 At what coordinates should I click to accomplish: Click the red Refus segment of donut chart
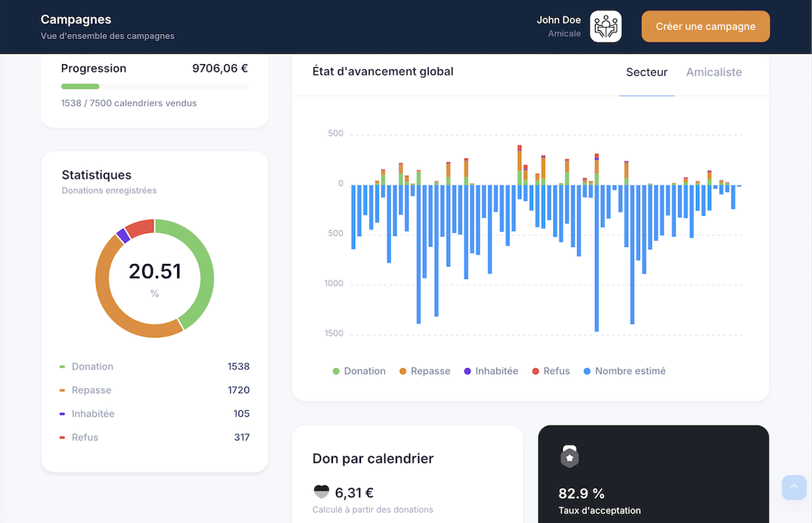coord(140,227)
